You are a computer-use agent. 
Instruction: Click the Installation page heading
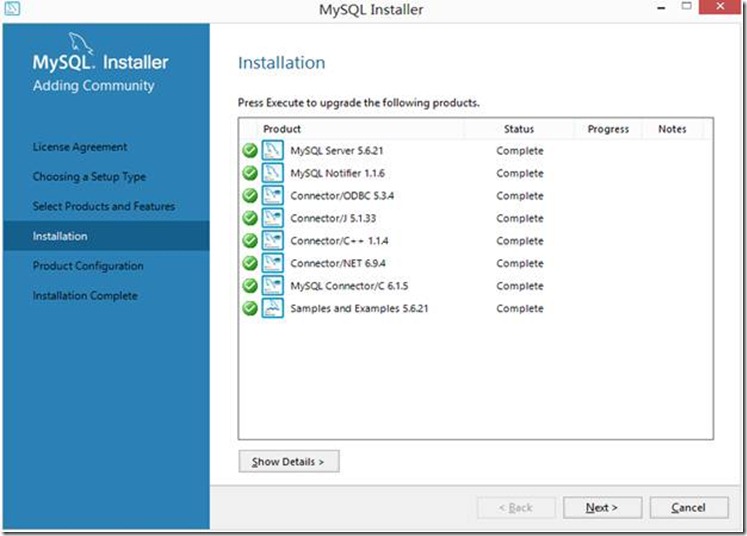click(282, 63)
